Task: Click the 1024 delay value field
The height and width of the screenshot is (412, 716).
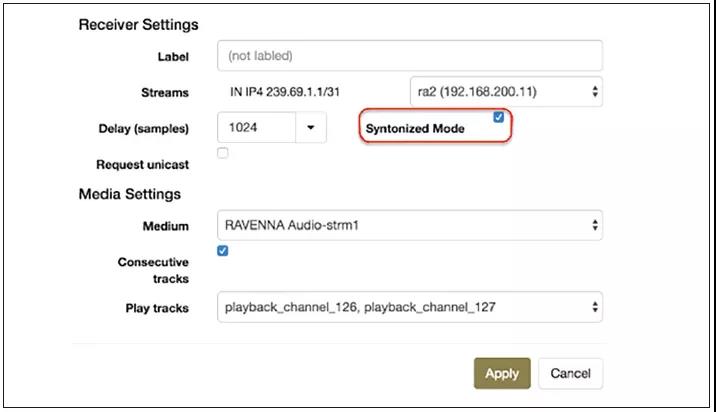Action: (x=257, y=127)
